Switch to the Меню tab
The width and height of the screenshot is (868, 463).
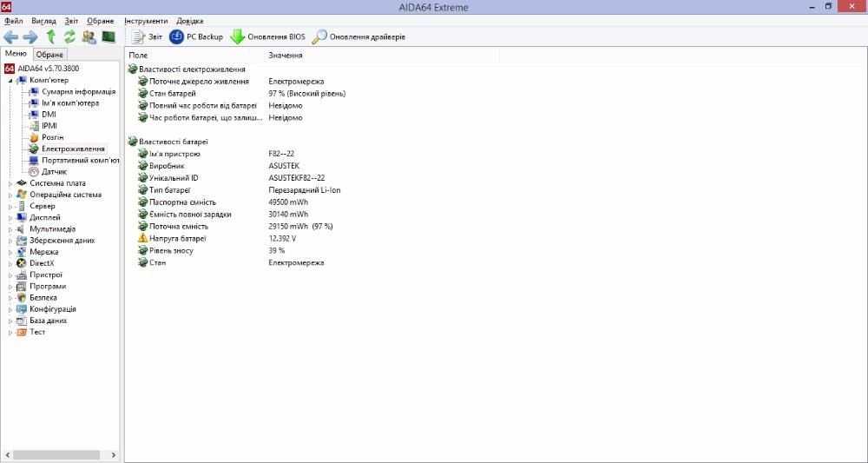pyautogui.click(x=16, y=54)
